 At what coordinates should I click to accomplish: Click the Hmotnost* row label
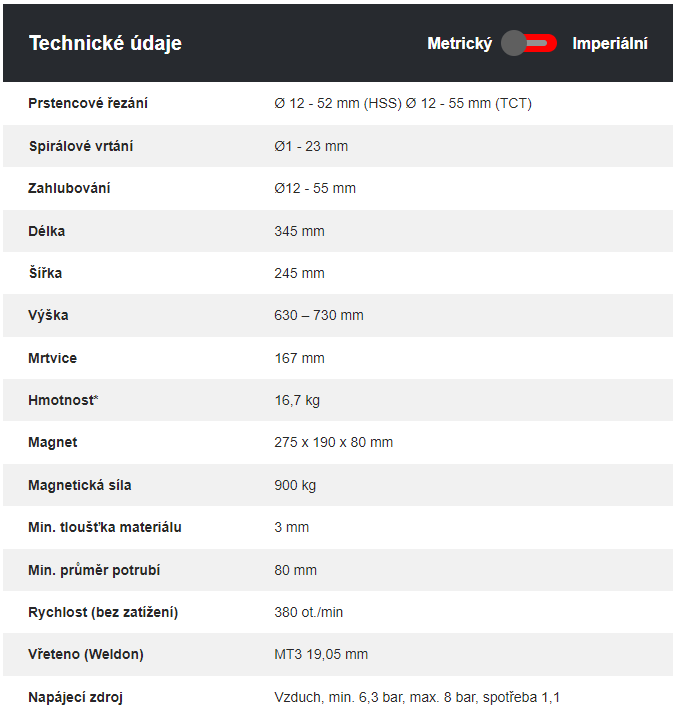63,400
